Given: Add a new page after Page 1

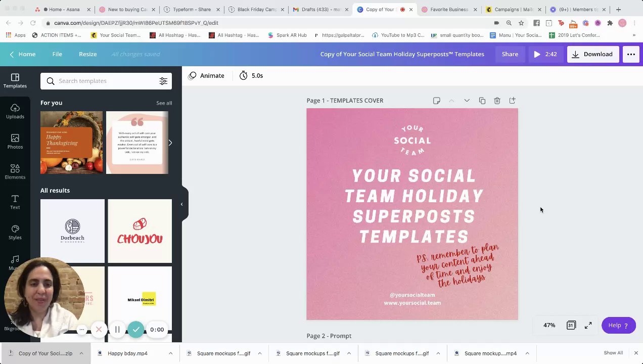Looking at the screenshot, I should (x=513, y=101).
